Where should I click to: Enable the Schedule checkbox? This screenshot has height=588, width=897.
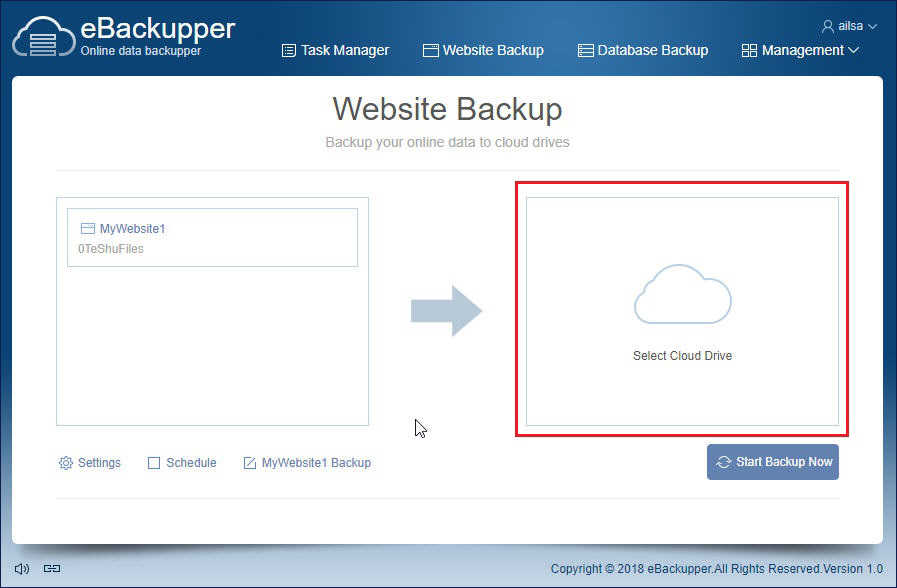(154, 463)
